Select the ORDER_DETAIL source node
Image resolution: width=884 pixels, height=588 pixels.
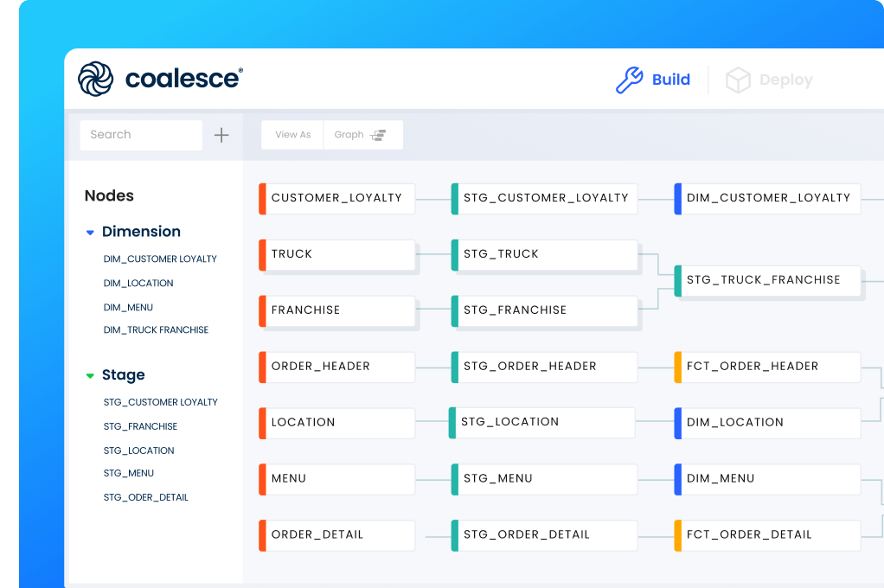336,535
